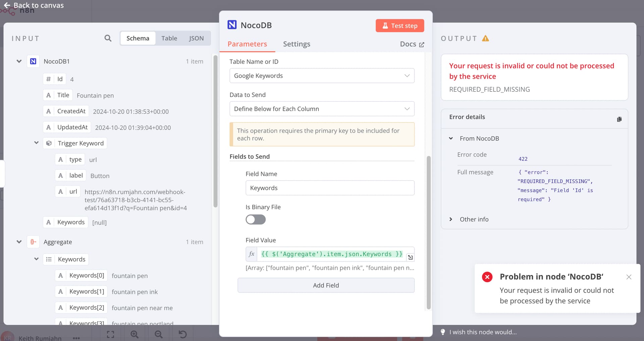
Task: Collapse the Trigger Keyword group
Action: click(x=36, y=143)
